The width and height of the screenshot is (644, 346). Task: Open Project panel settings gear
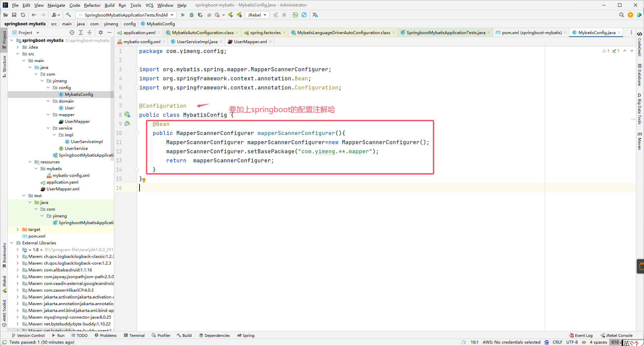pos(101,32)
